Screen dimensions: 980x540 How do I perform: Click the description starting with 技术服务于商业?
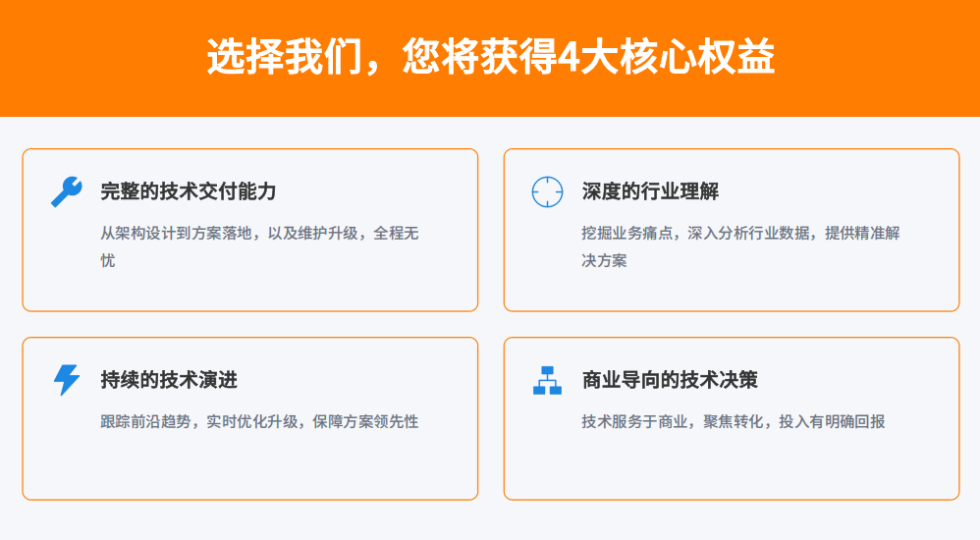coord(733,422)
